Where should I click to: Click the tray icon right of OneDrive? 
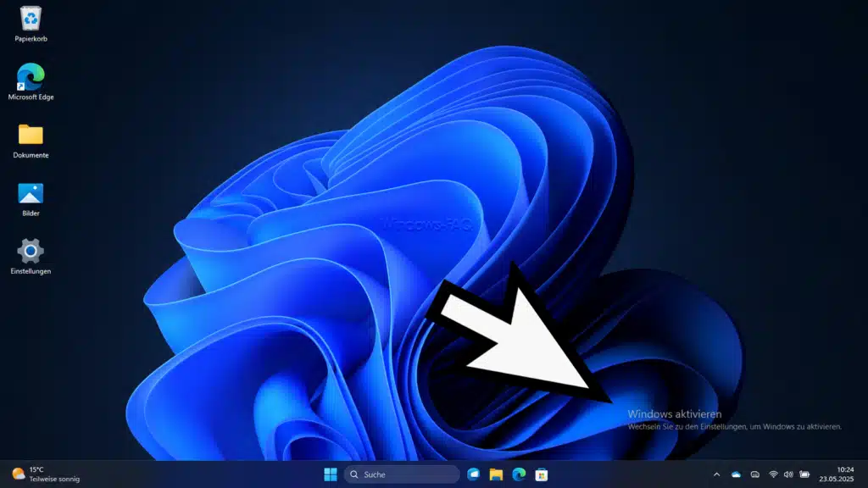[x=754, y=474]
